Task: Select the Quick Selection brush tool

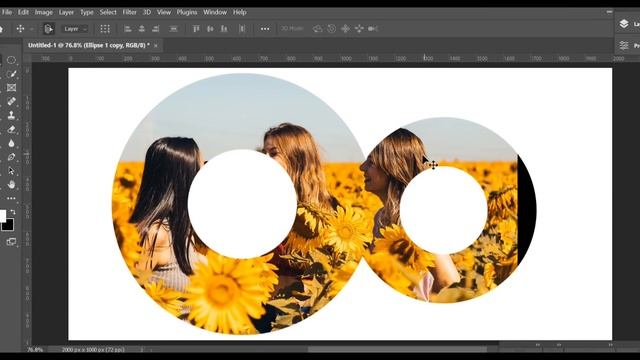Action: pos(11,74)
